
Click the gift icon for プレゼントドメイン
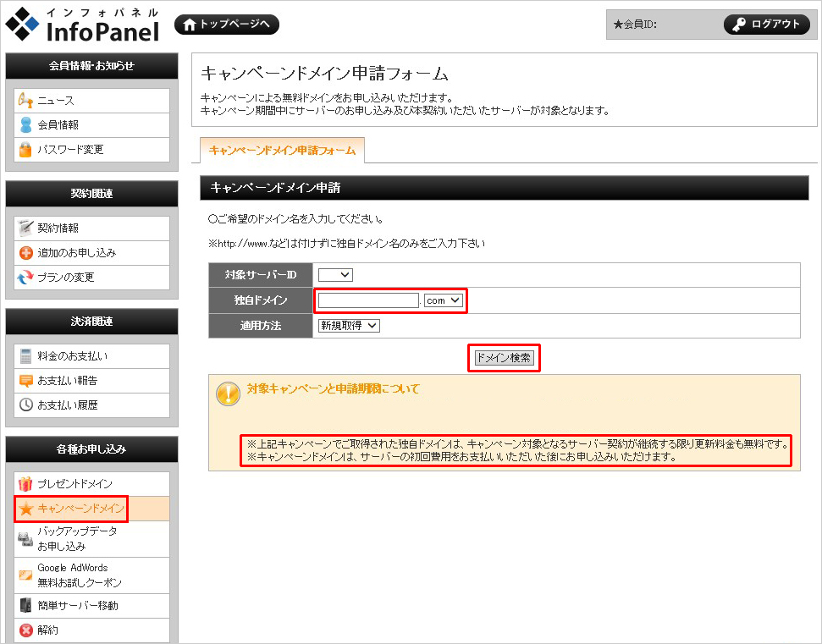(x=25, y=484)
